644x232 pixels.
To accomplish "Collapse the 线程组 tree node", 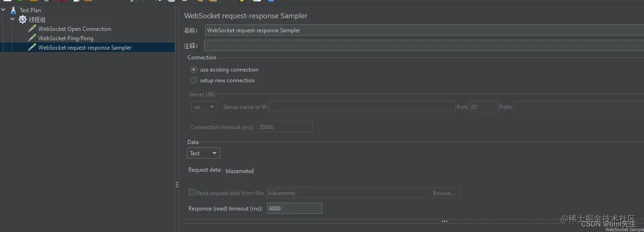I will [13, 19].
